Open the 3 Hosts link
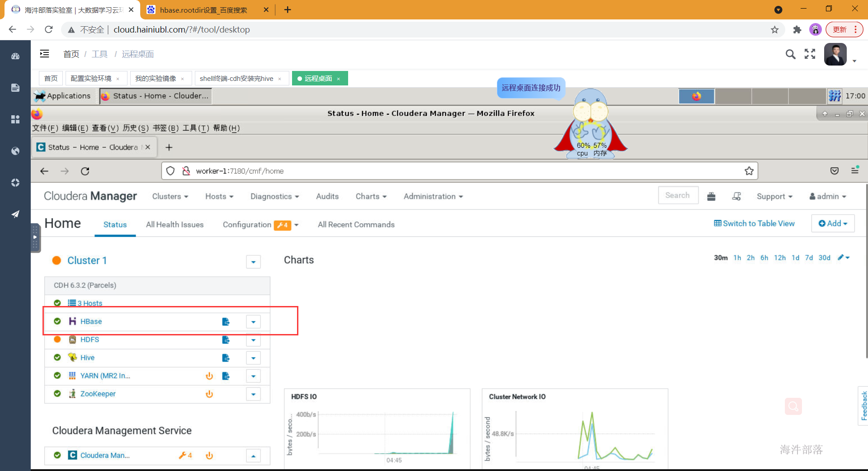The image size is (868, 471). point(90,303)
